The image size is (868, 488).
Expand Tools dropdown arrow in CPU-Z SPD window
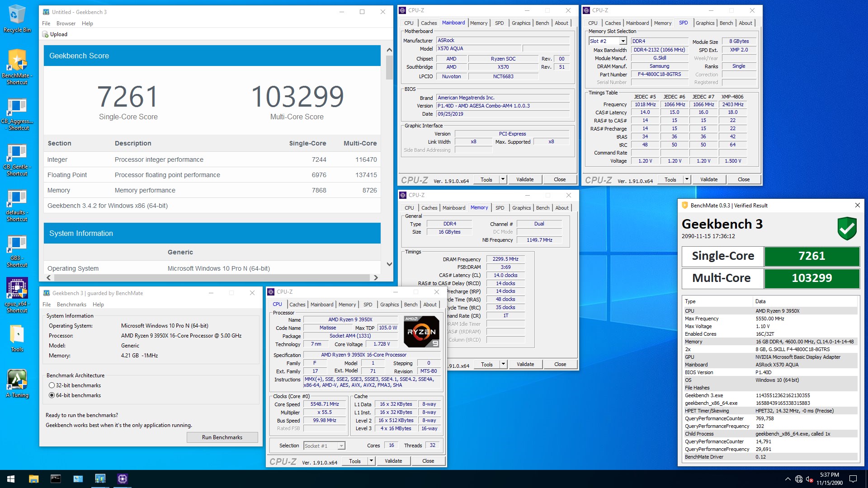pyautogui.click(x=687, y=179)
